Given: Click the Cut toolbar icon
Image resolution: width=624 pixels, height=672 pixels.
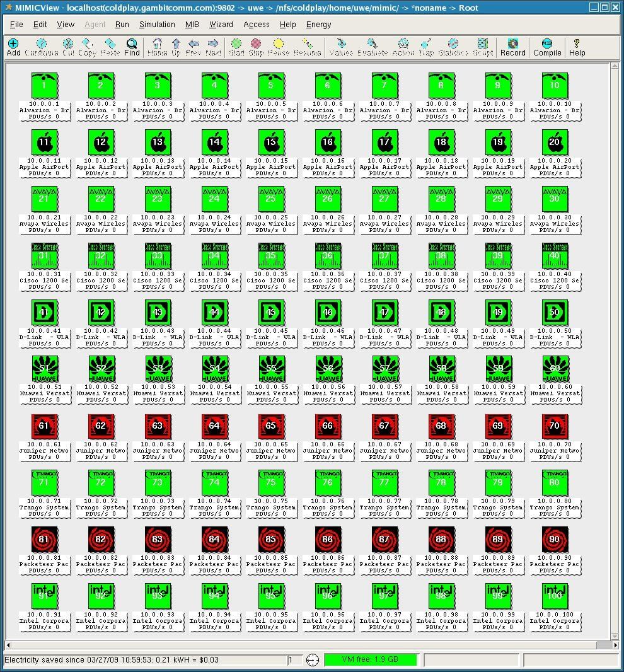Looking at the screenshot, I should pyautogui.click(x=68, y=47).
